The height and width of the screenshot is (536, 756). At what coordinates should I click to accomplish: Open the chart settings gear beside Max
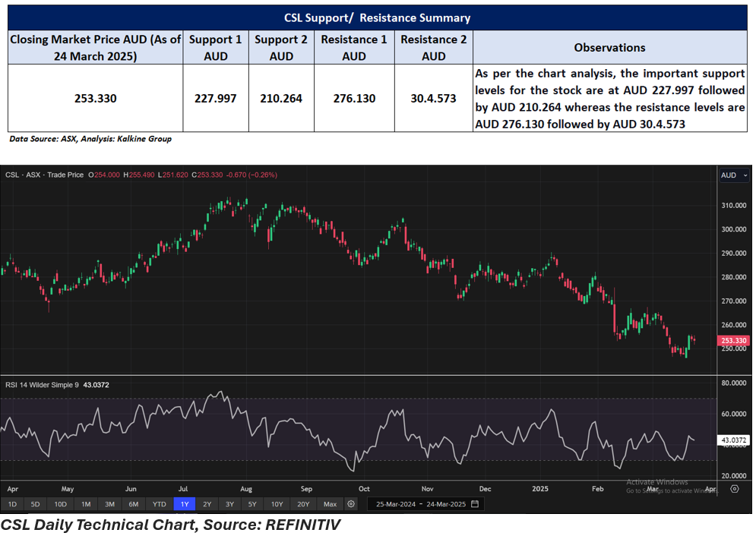(351, 504)
